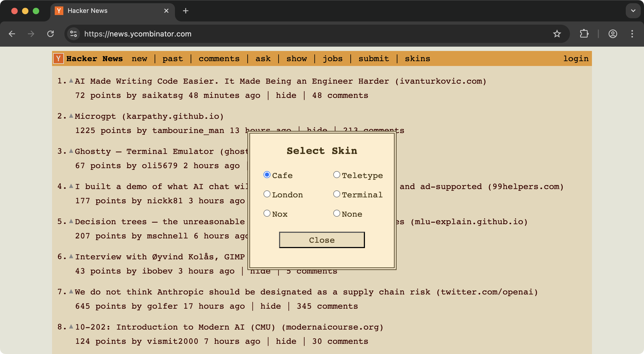Pick the Nox skin radio button
Screen dimensions: 644x354
point(267,213)
